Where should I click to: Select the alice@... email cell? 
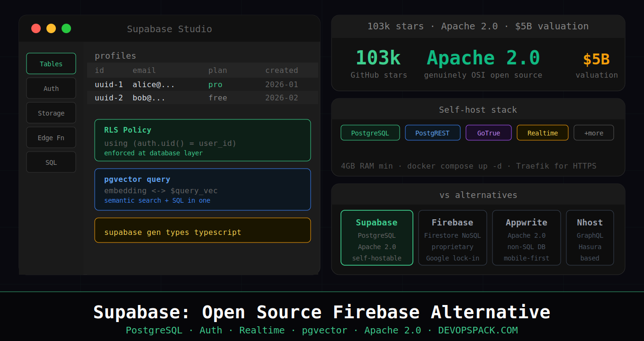point(154,84)
